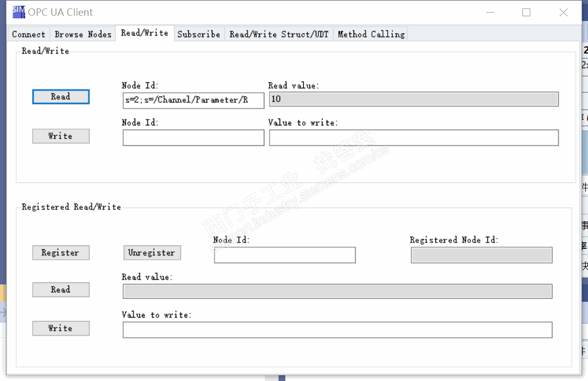Focus the empty Node Id field beside Write
Viewport: 588px width, 381px height.
(x=194, y=138)
